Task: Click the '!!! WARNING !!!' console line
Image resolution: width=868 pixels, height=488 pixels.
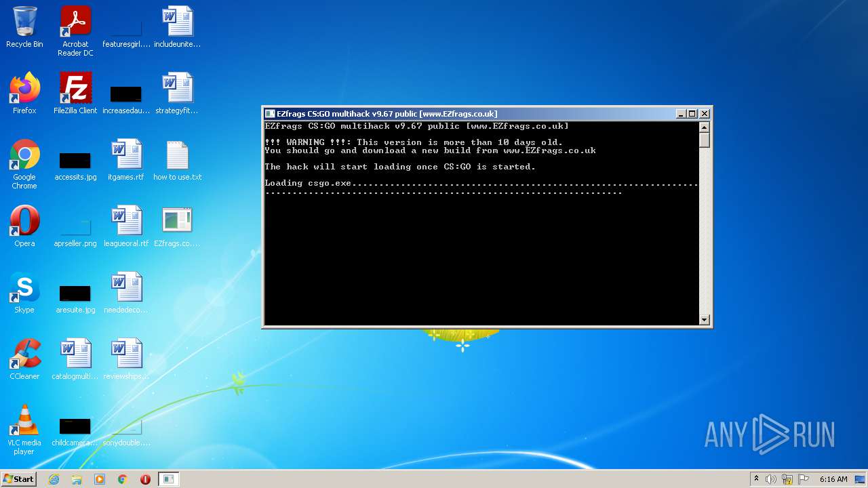Action: point(414,142)
